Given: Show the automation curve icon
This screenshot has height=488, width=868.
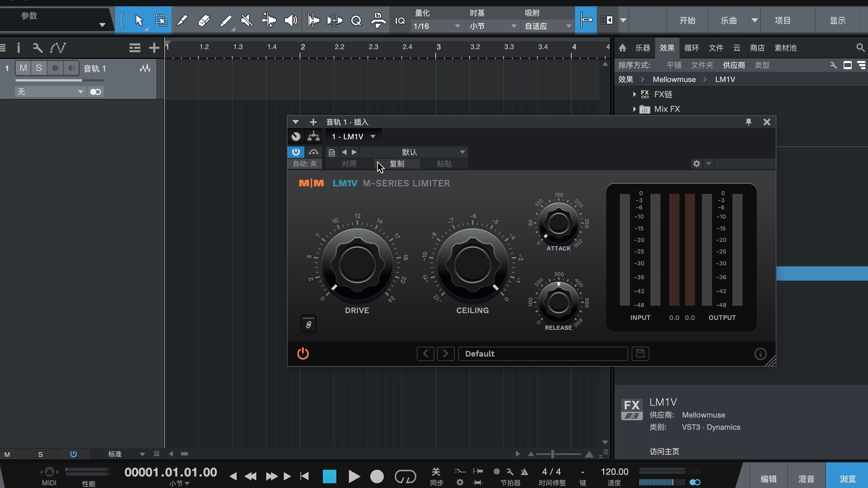Looking at the screenshot, I should point(58,47).
